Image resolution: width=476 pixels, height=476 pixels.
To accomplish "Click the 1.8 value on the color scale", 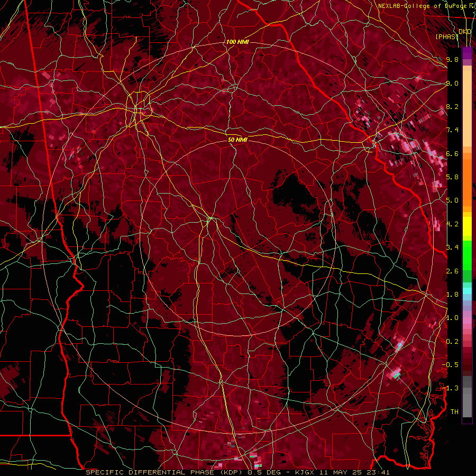I will 453,294.
